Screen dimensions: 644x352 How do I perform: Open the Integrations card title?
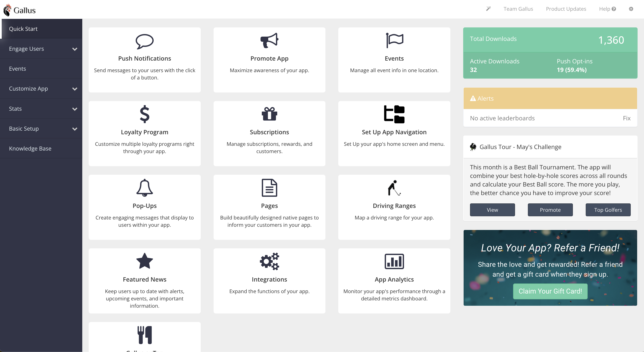coord(269,279)
